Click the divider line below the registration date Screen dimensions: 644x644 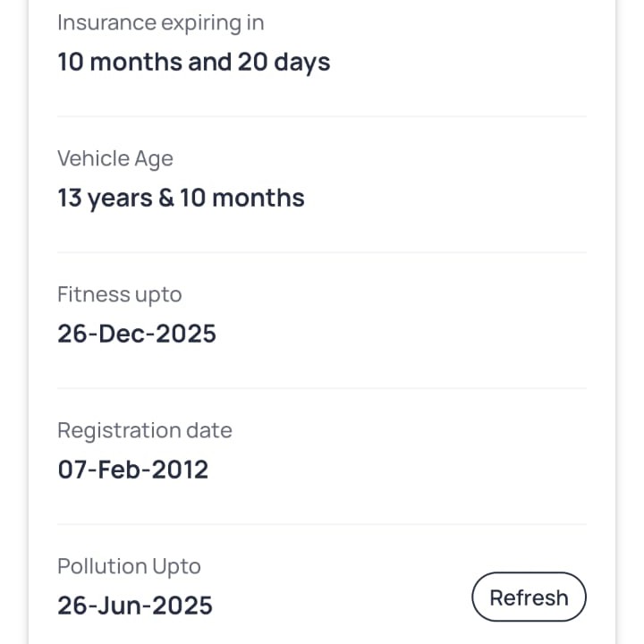pos(322,524)
